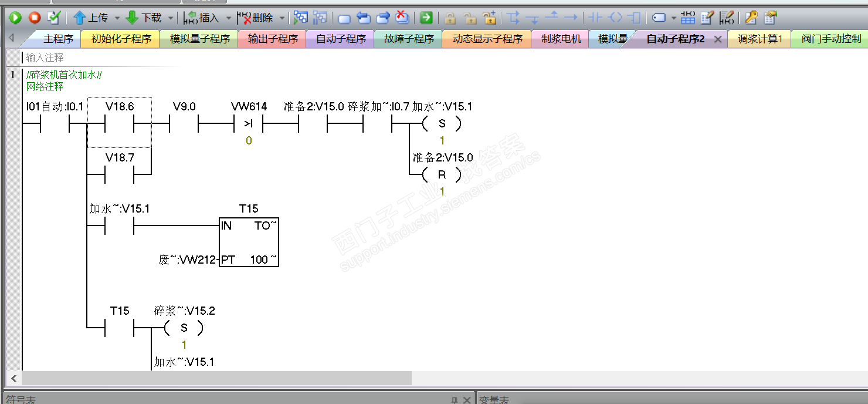Open the symbol addressing dropdown arrow
This screenshot has height=404, width=868.
click(x=673, y=18)
